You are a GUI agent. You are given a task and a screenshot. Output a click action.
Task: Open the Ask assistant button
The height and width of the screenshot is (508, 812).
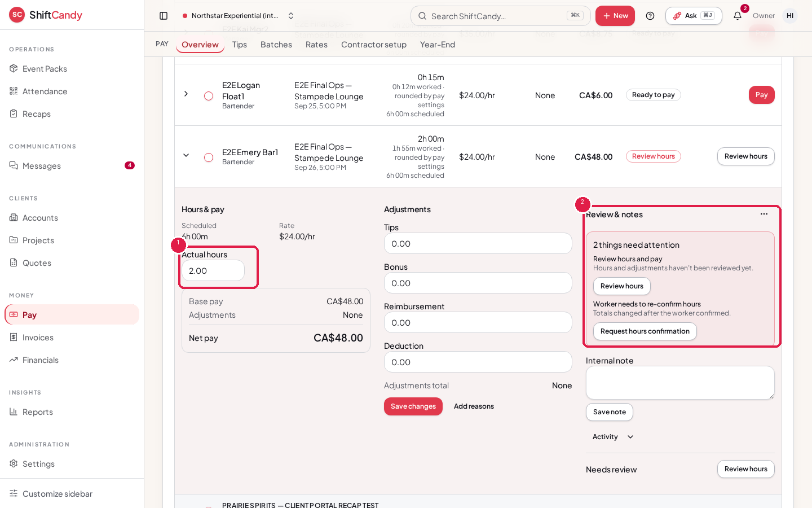click(x=694, y=16)
